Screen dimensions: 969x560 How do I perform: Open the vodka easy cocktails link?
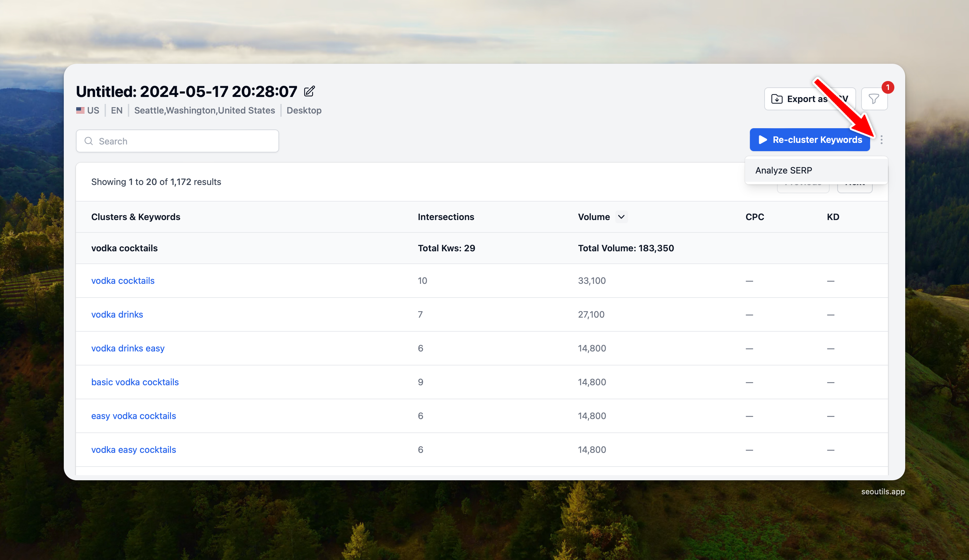tap(133, 450)
